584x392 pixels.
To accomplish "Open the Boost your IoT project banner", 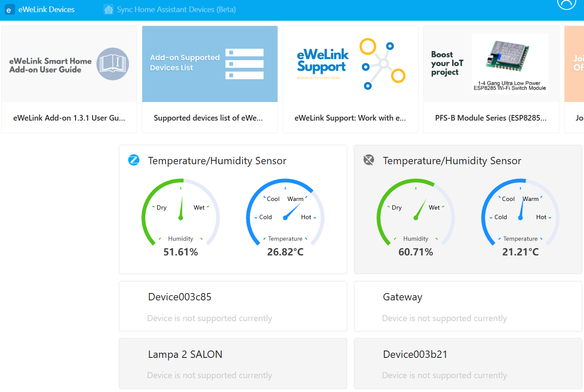I will click(x=491, y=64).
